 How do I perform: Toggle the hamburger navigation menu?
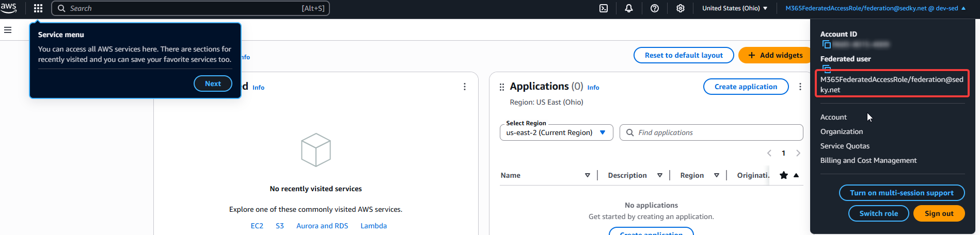8,30
